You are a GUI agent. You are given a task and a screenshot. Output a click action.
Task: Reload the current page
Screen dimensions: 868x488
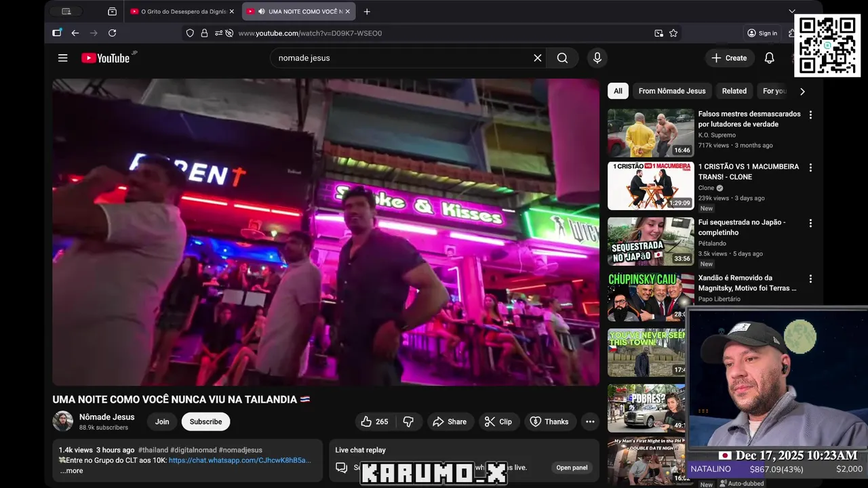click(x=112, y=33)
